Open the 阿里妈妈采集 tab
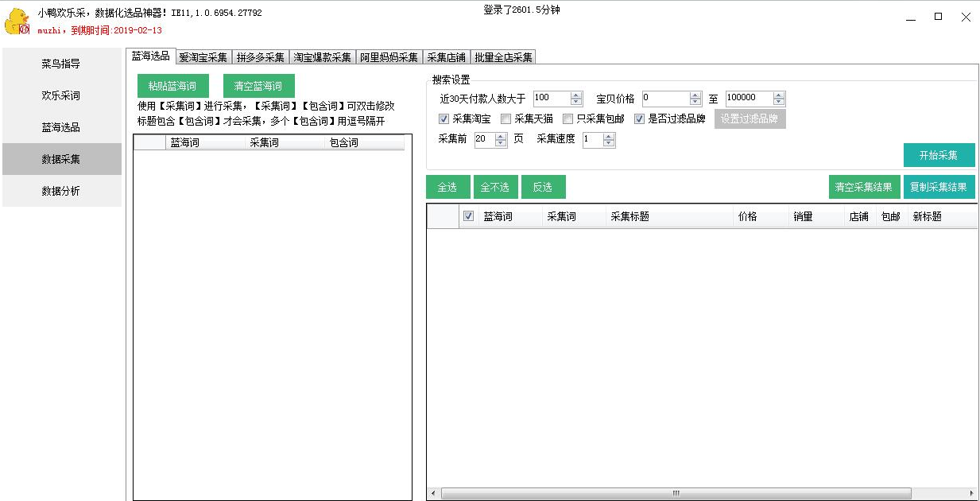Image resolution: width=980 pixels, height=501 pixels. coord(389,57)
